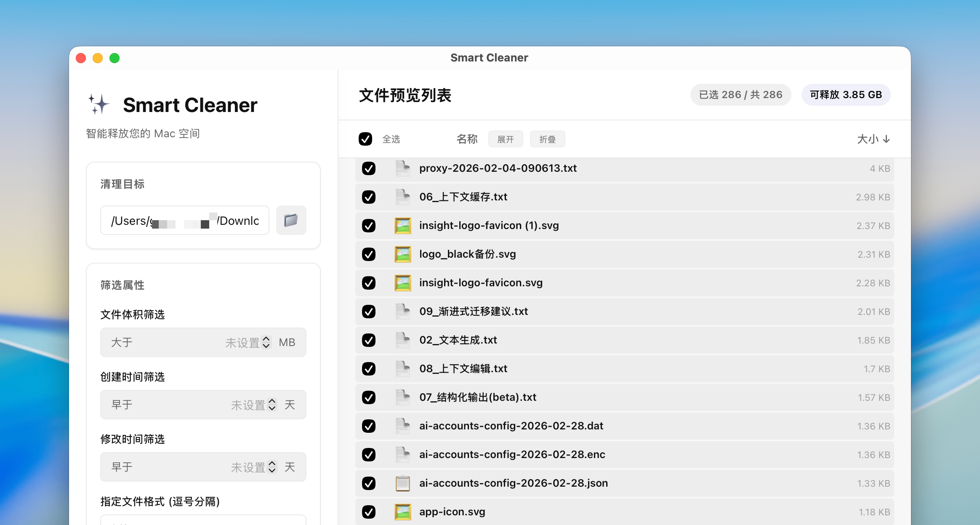Toggle the 全选 select-all checkbox
Image resolution: width=980 pixels, height=525 pixels.
(x=365, y=139)
